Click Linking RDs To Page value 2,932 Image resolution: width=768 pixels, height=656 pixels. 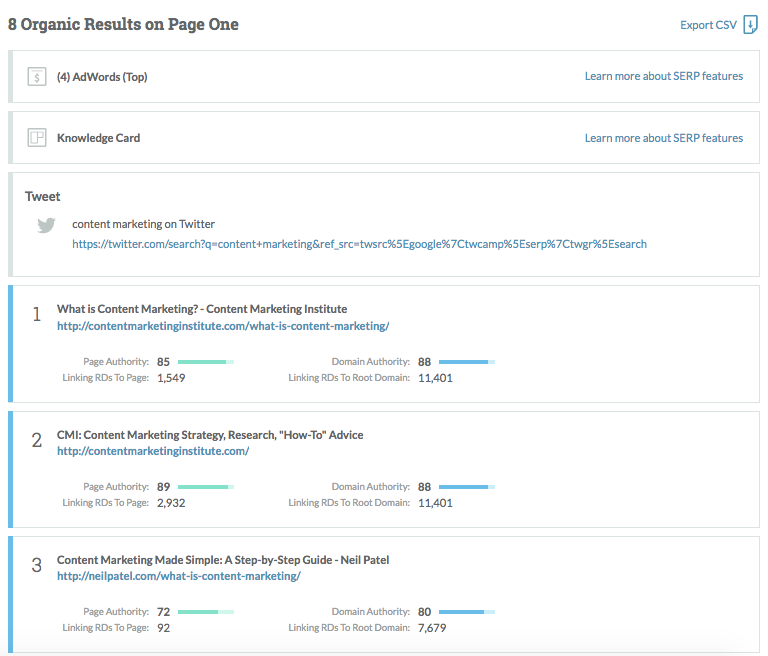pyautogui.click(x=171, y=503)
